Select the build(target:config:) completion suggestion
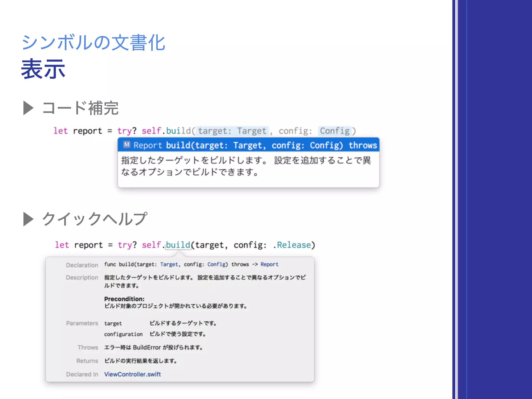This screenshot has width=532, height=399. tap(248, 145)
